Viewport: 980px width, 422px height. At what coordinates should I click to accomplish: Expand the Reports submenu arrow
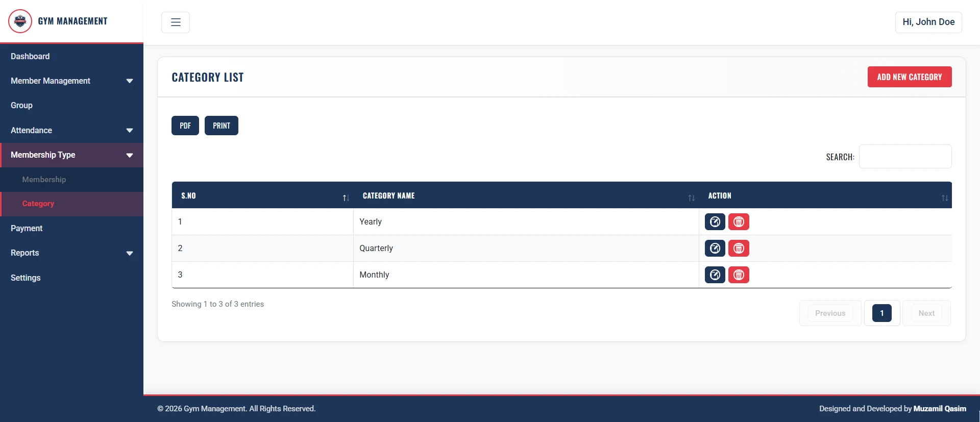point(130,253)
